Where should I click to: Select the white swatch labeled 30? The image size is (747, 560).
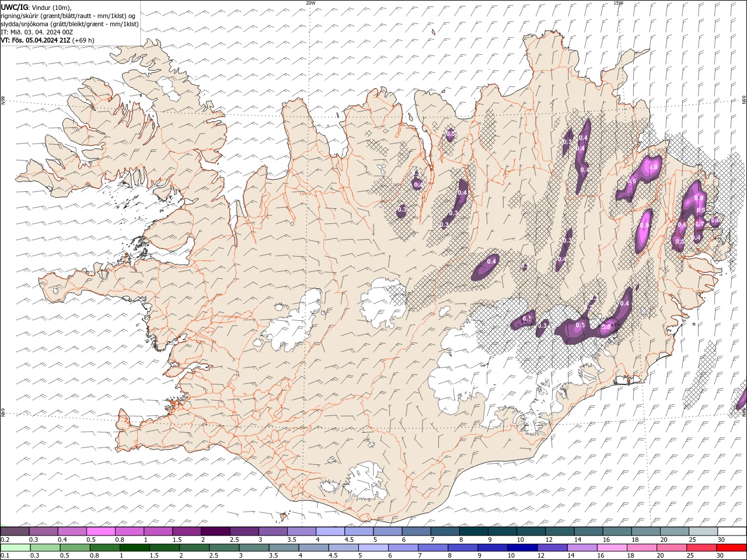tap(732, 531)
